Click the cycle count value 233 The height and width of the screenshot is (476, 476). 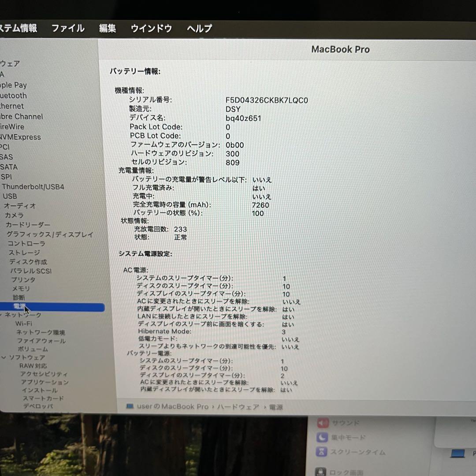click(180, 229)
